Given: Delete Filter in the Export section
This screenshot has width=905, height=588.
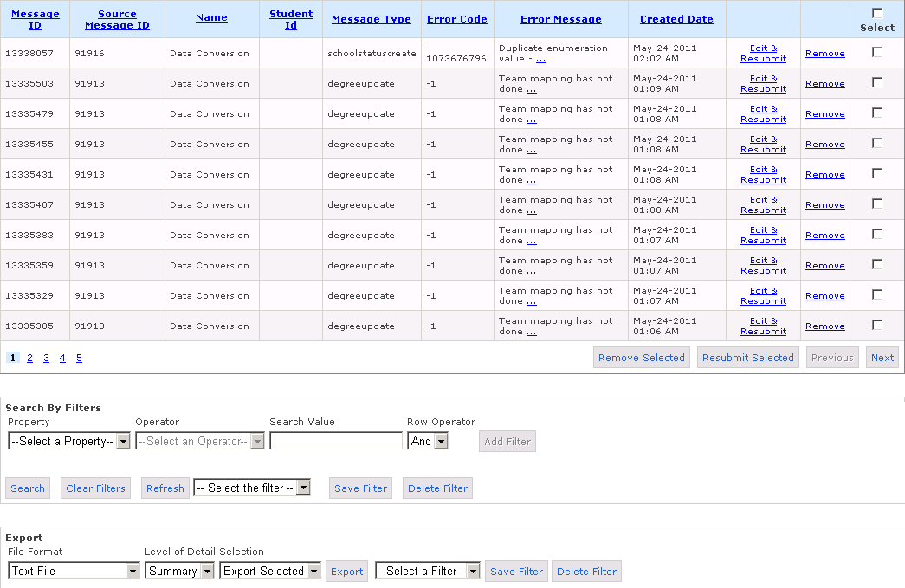Looking at the screenshot, I should point(587,572).
